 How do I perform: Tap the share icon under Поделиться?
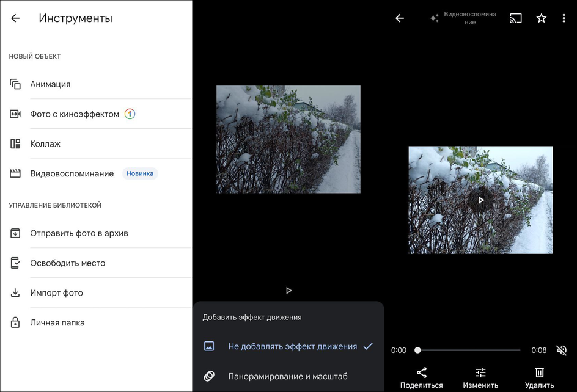(x=421, y=372)
